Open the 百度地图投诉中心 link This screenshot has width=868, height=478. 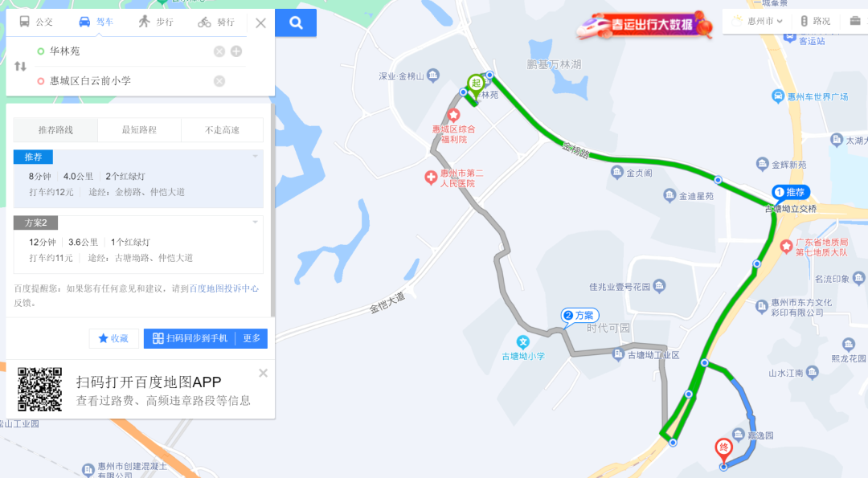[223, 288]
